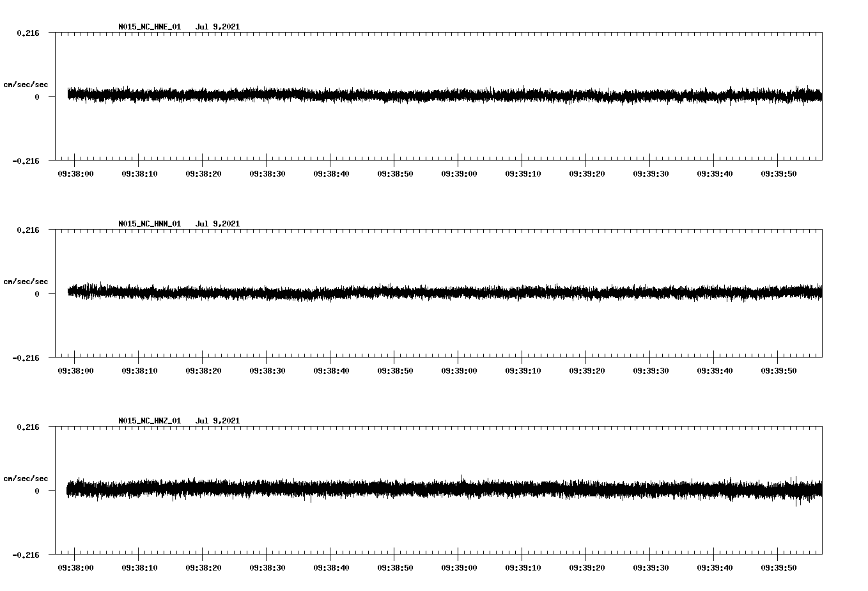Click the -0.216 lower amplitude limit on bottom plot
The width and height of the screenshot is (868, 591).
click(24, 556)
